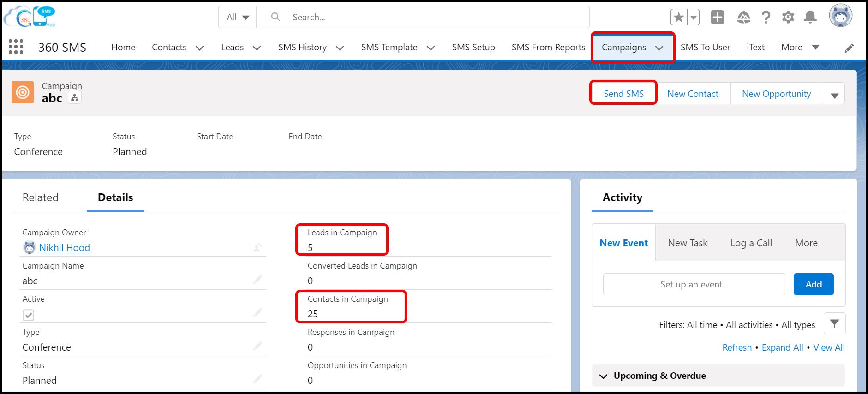Select the New Event tab
The height and width of the screenshot is (394, 868).
point(624,243)
